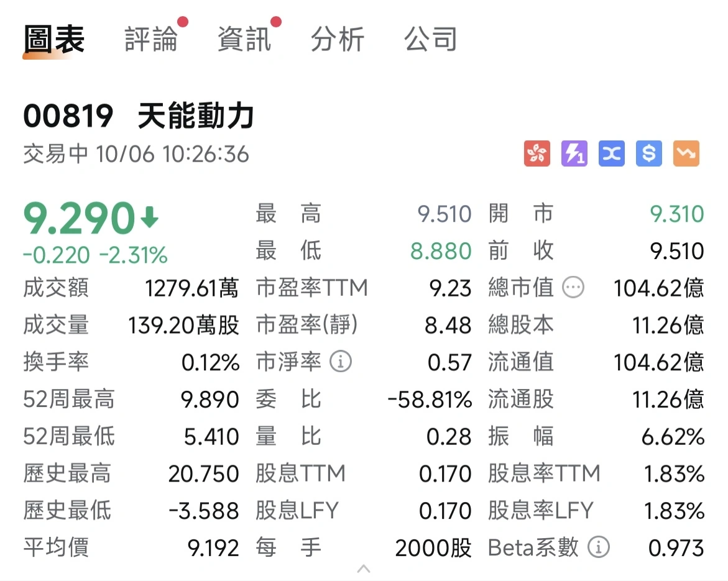Tap the Beta系數 value 0.973

pyautogui.click(x=676, y=548)
